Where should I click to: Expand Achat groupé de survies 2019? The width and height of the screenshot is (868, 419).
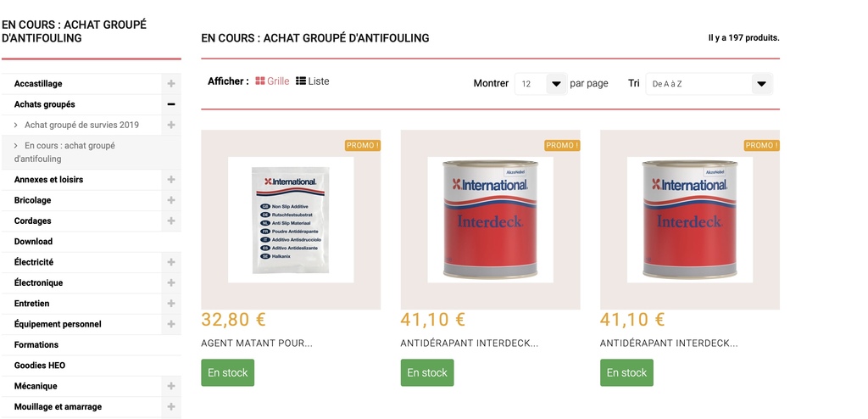pyautogui.click(x=171, y=126)
